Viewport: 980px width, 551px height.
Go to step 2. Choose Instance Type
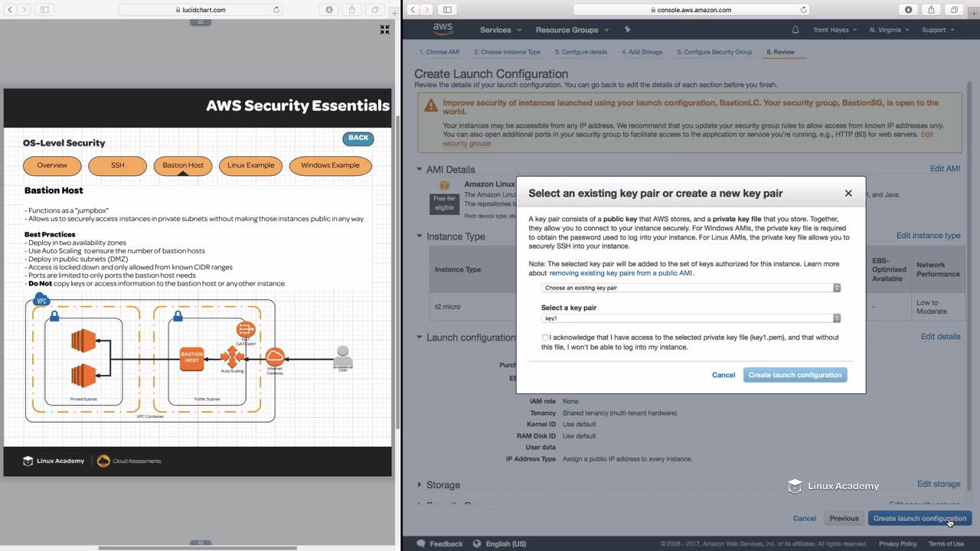tap(507, 52)
